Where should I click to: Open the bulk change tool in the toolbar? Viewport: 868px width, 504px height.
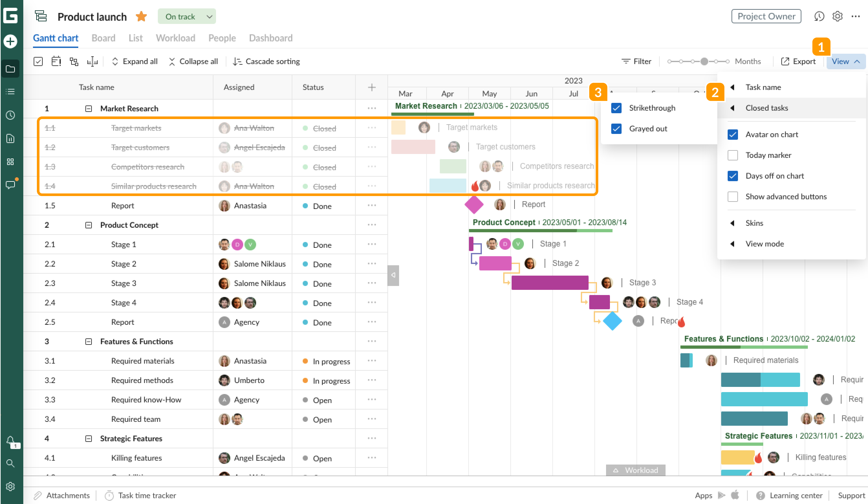38,61
